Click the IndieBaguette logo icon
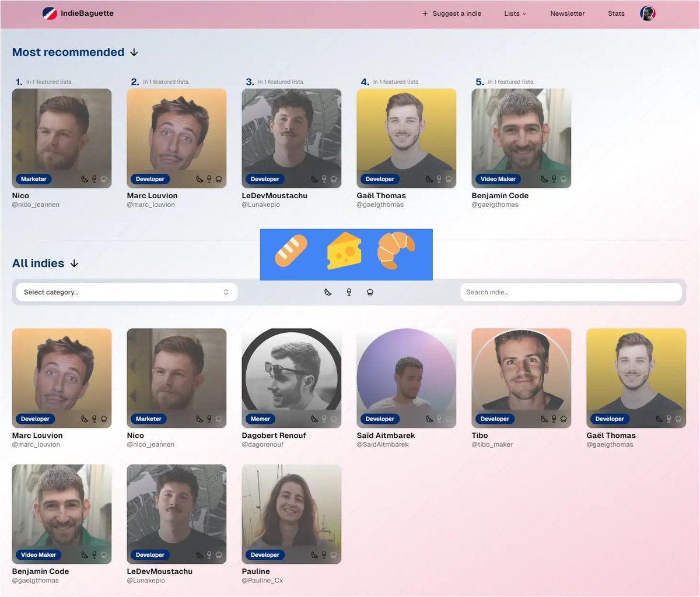Screen dimensions: 700x597 click(x=50, y=13)
